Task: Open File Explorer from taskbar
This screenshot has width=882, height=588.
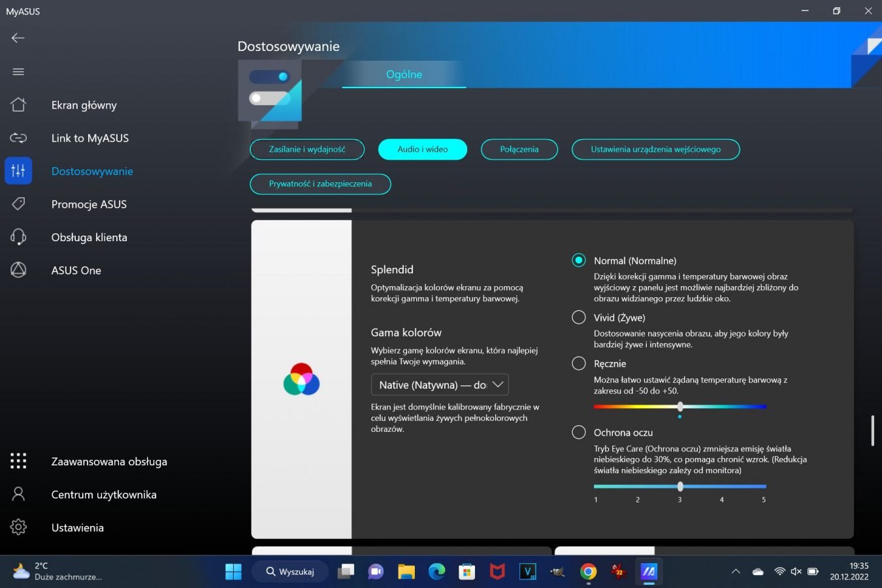Action: coord(406,572)
